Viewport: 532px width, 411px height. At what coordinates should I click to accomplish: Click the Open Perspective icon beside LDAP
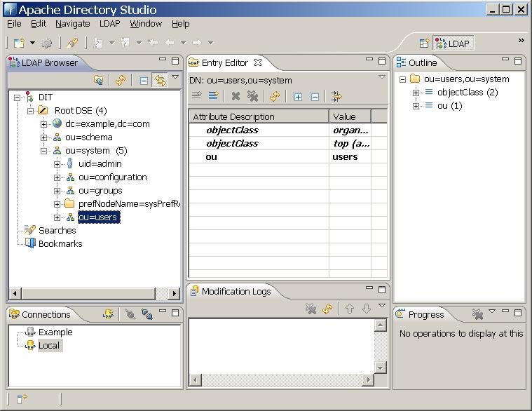click(x=423, y=43)
